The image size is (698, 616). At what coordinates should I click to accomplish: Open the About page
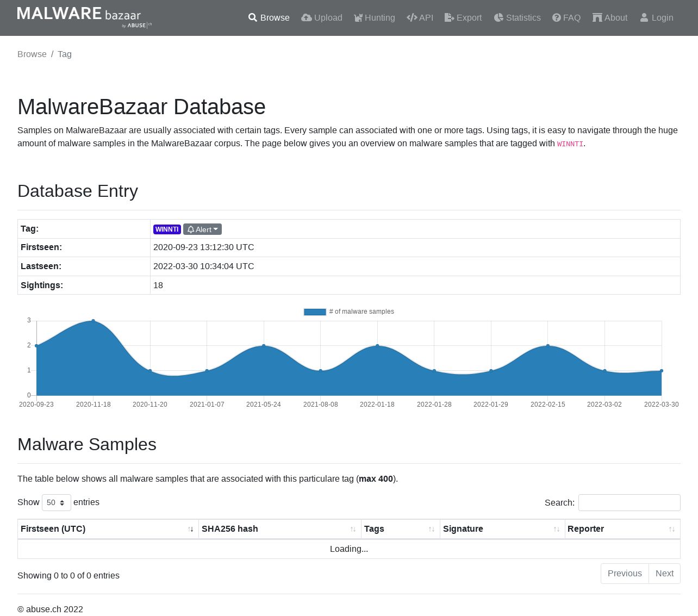click(x=610, y=18)
